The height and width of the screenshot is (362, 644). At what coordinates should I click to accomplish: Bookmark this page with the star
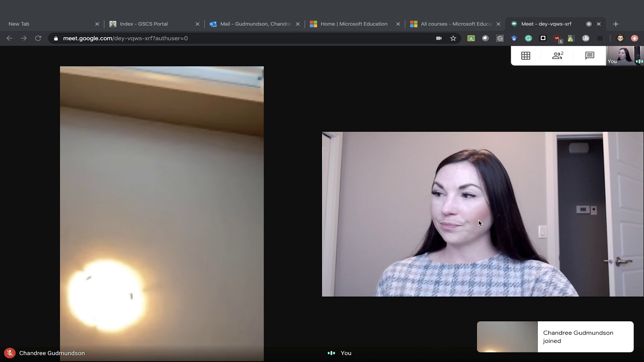click(453, 38)
